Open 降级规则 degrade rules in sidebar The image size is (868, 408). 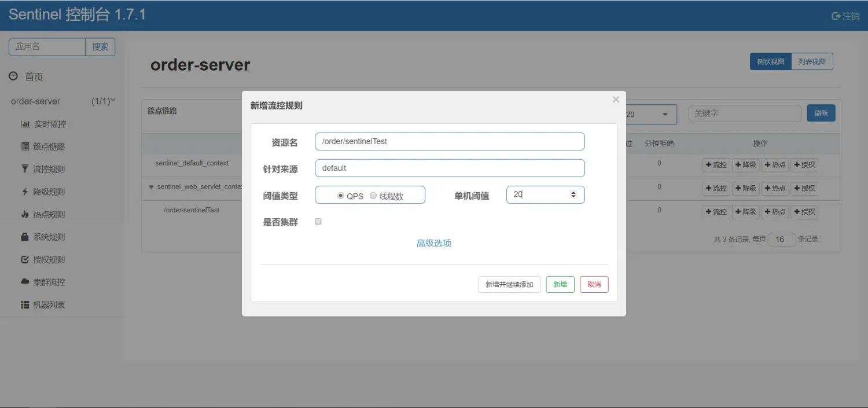pyautogui.click(x=43, y=192)
